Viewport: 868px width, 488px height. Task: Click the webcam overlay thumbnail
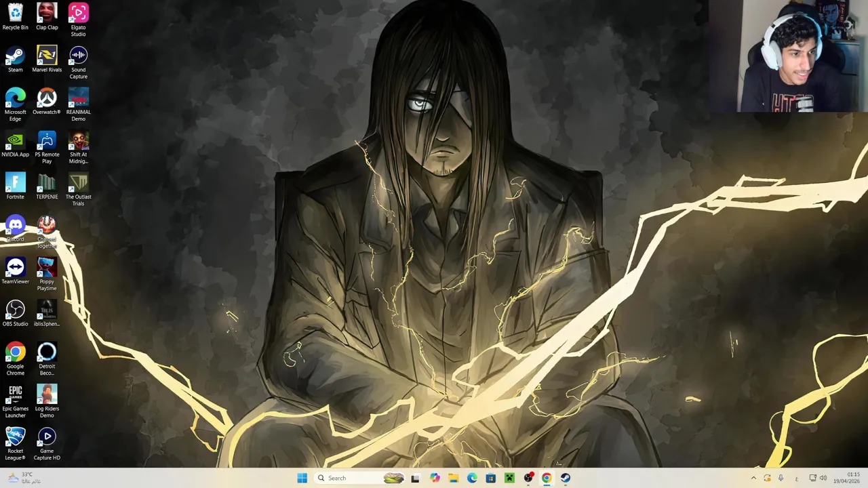point(788,56)
